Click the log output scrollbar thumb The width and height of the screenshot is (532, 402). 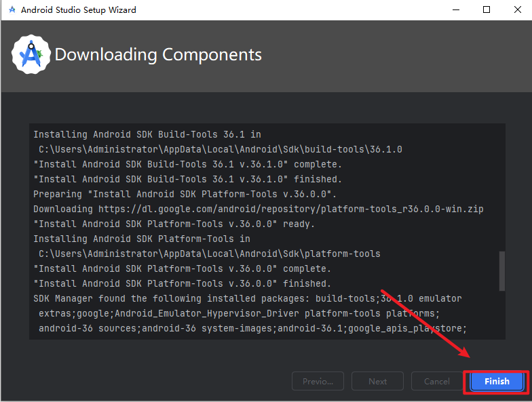(x=502, y=270)
